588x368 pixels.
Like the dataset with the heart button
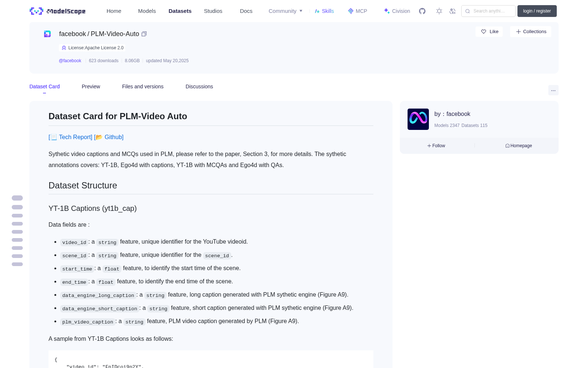[489, 32]
